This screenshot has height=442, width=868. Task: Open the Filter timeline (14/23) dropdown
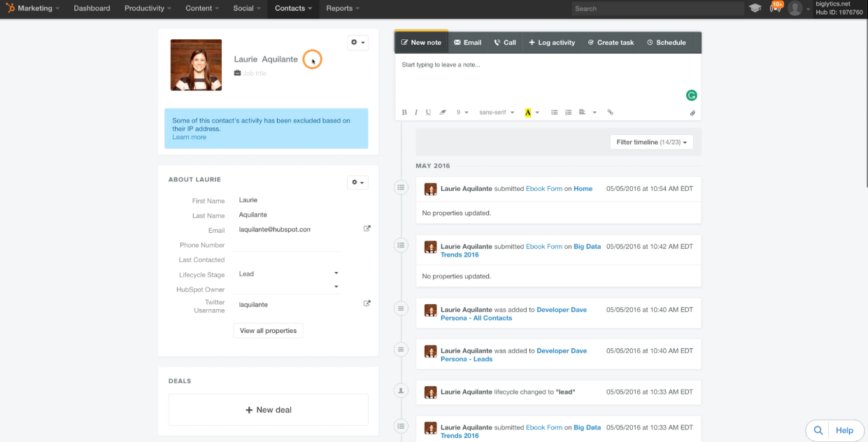pyautogui.click(x=651, y=142)
